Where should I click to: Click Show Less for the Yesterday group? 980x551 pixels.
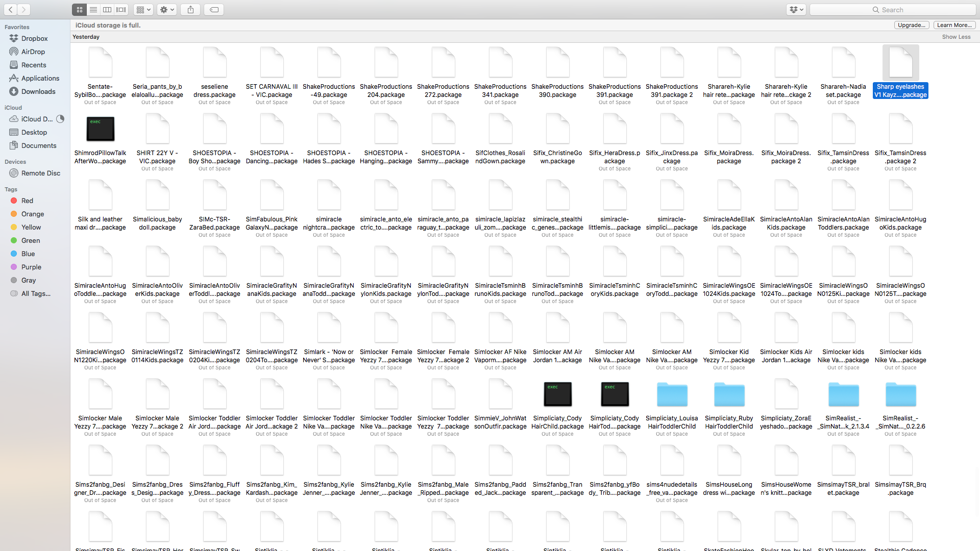coord(956,37)
